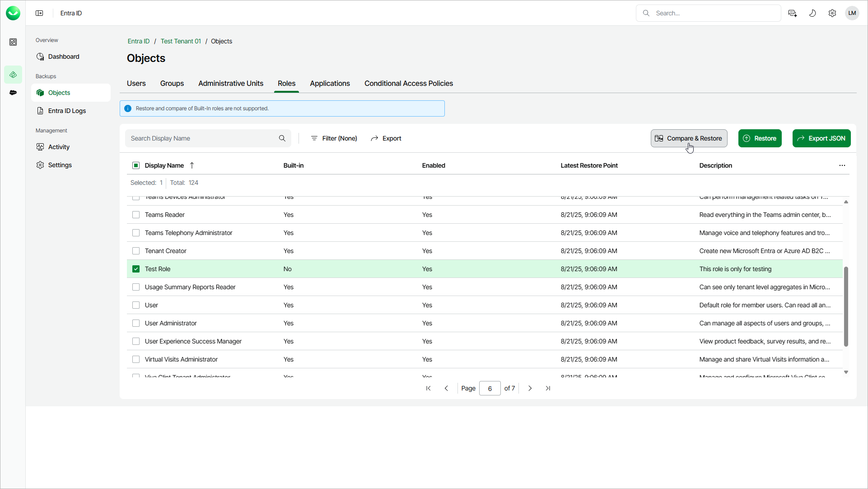
Task: Open Activity in the sidebar
Action: click(x=59, y=147)
